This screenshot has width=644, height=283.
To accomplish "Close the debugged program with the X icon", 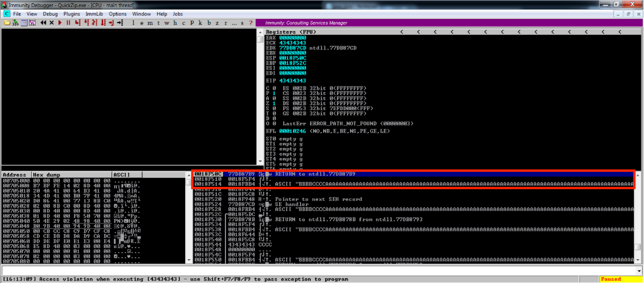I will (52, 23).
